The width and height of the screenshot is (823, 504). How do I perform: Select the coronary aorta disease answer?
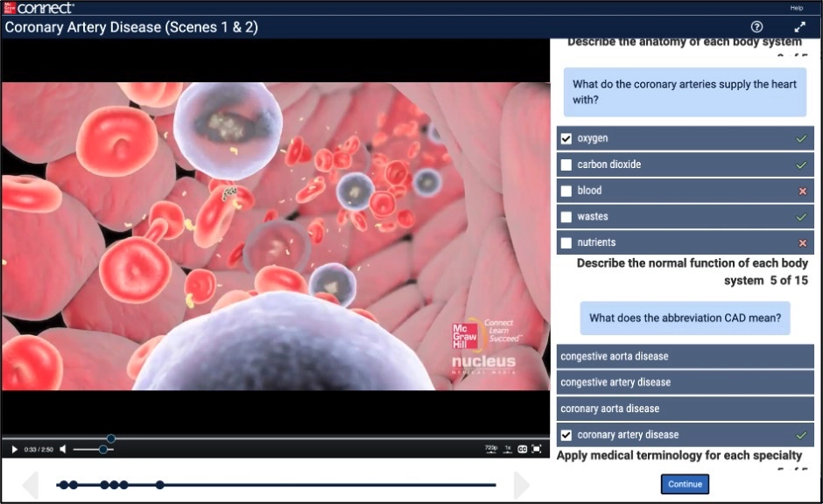[x=685, y=409]
